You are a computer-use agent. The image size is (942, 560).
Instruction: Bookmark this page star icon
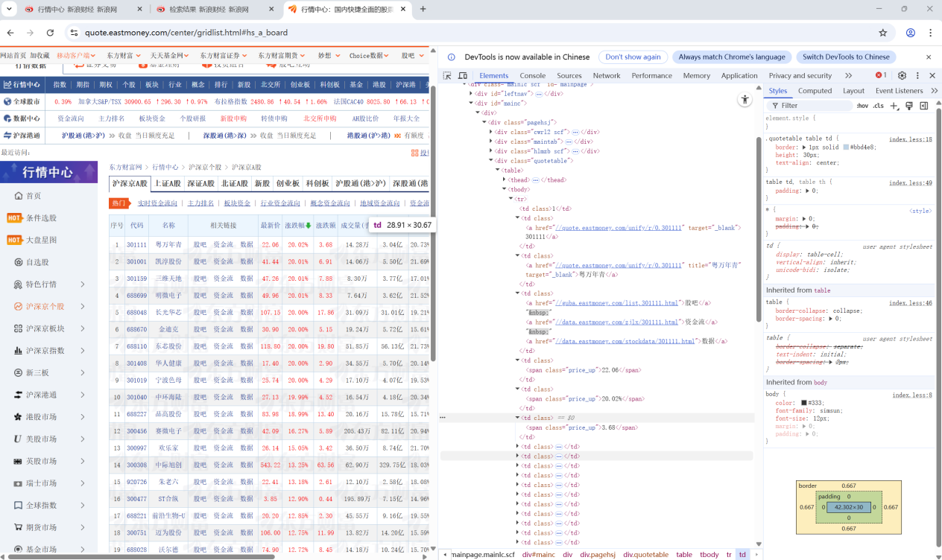[883, 33]
